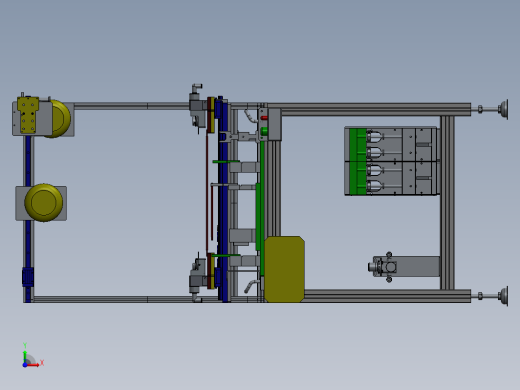
Task: Click the blue origin ball of the triad
Action: pos(25,365)
